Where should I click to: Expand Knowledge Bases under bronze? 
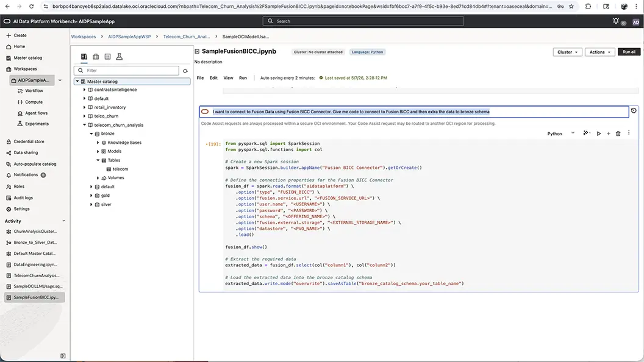tap(98, 143)
